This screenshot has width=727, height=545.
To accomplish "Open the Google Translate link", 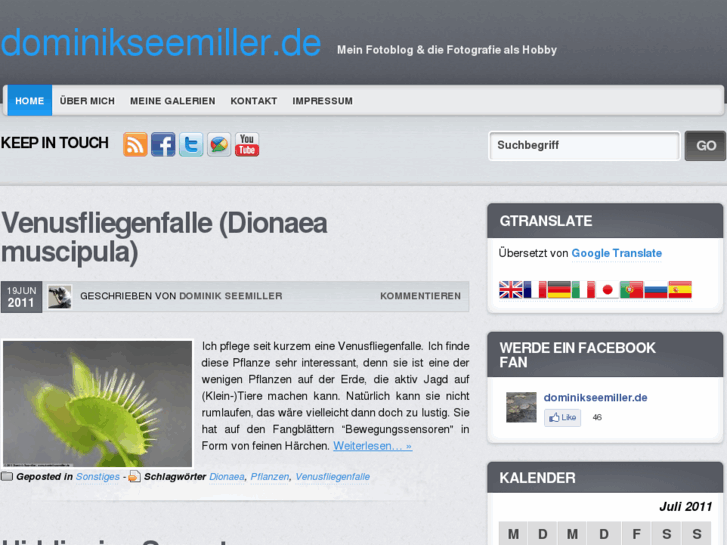I will click(x=617, y=253).
